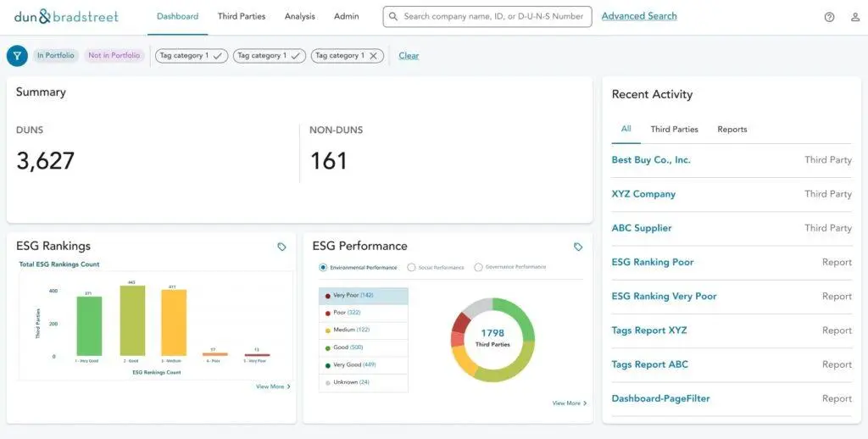Open the Best Buy Co., Inc. link
868x439 pixels.
click(x=650, y=160)
